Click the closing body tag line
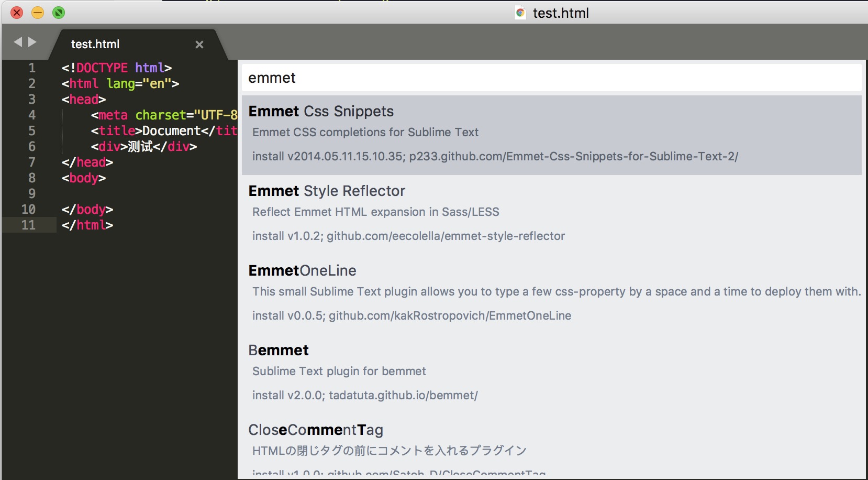868x480 pixels. pyautogui.click(x=87, y=209)
